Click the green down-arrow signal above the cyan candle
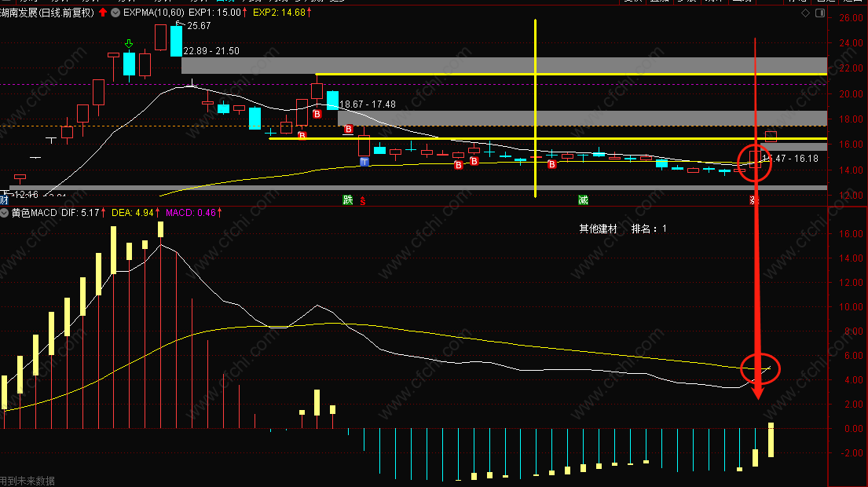 point(129,44)
